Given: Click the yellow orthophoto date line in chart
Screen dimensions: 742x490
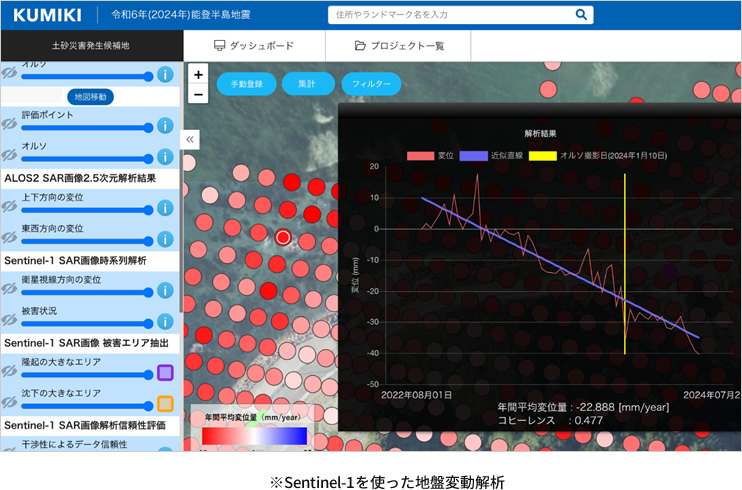Looking at the screenshot, I should [625, 264].
